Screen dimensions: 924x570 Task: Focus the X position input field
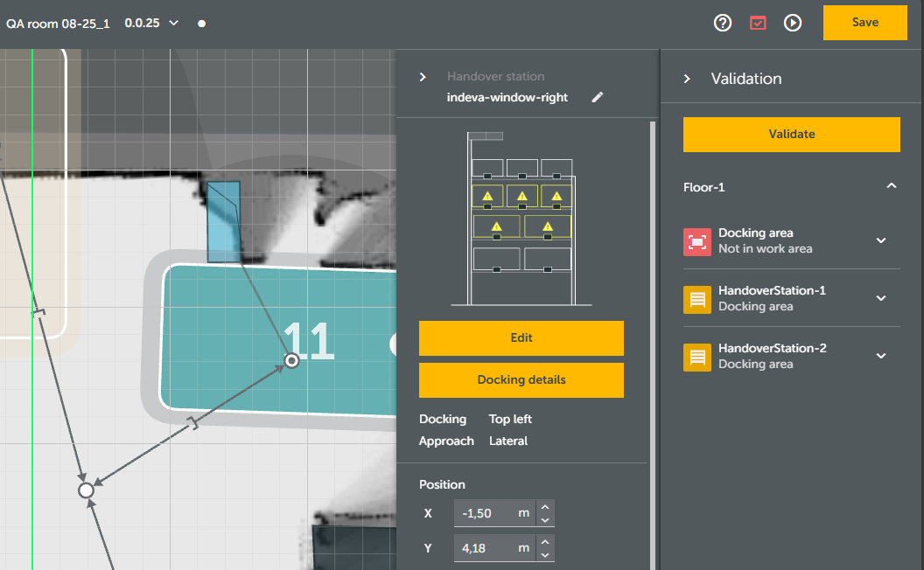494,513
